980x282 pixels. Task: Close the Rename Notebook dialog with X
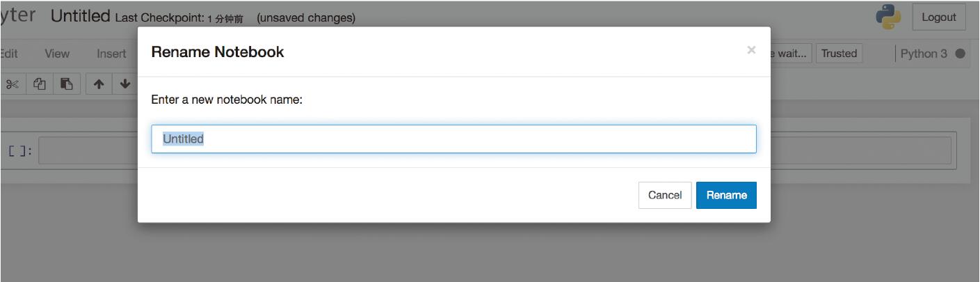751,50
